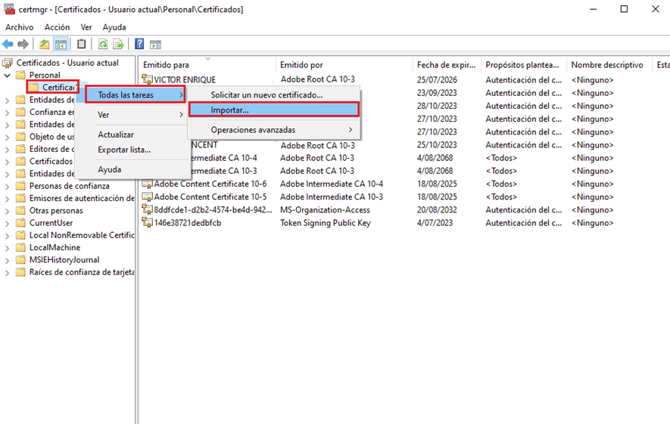Image resolution: width=670 pixels, height=424 pixels.
Task: Click the certificate icon beside VICTOR ENRIQUE
Action: tap(147, 79)
